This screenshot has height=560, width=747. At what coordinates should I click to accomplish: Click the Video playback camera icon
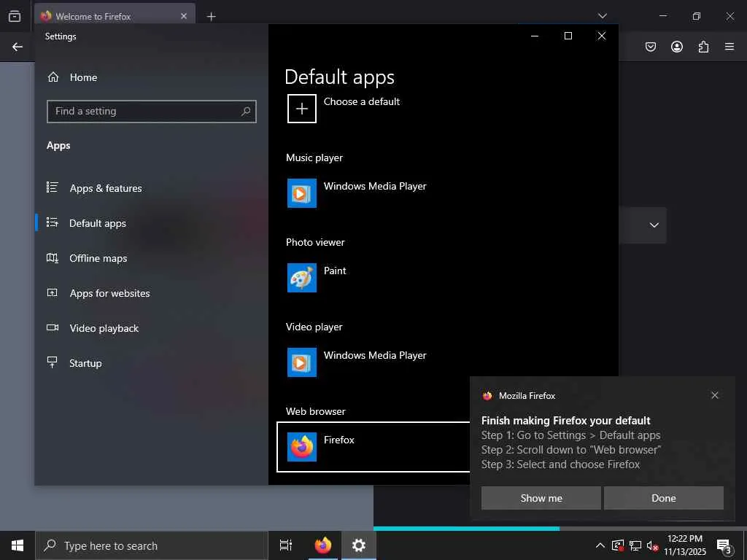(x=53, y=327)
